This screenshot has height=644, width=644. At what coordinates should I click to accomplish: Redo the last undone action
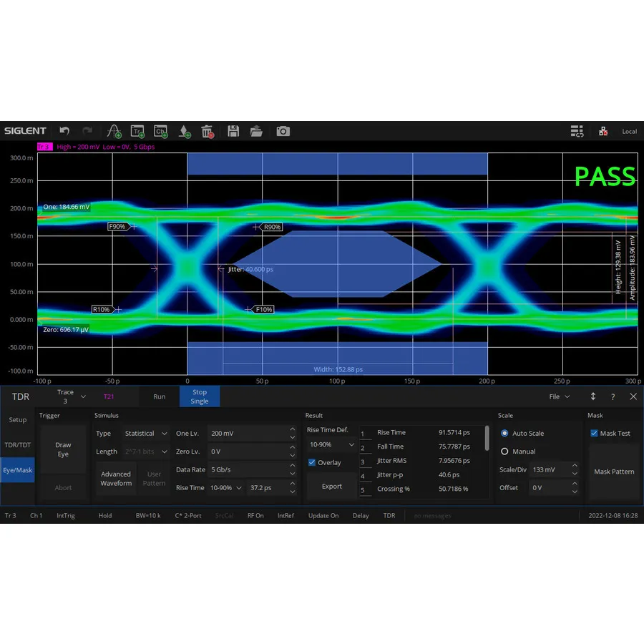click(x=87, y=131)
